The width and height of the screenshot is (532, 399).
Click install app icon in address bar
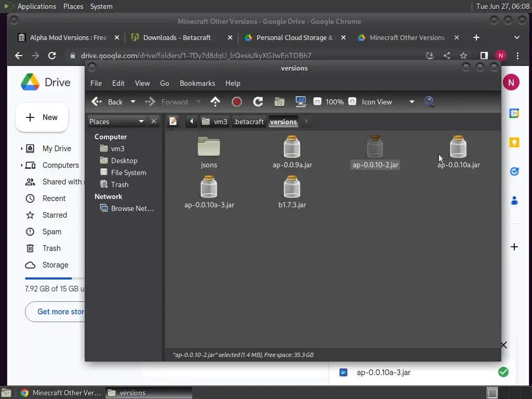[430, 56]
